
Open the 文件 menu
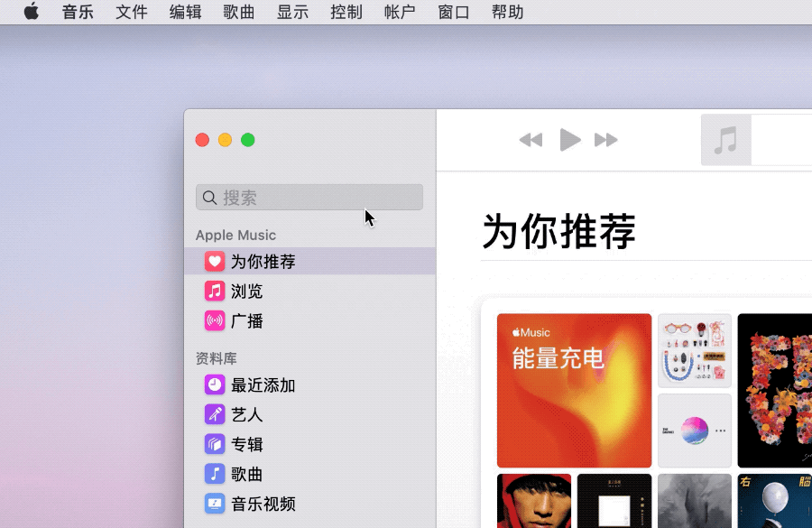(x=132, y=12)
